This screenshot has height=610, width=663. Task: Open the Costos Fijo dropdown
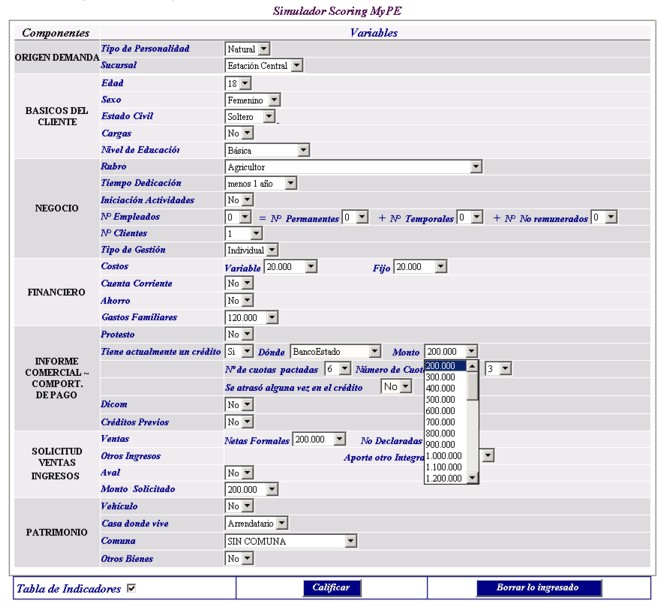(420, 267)
